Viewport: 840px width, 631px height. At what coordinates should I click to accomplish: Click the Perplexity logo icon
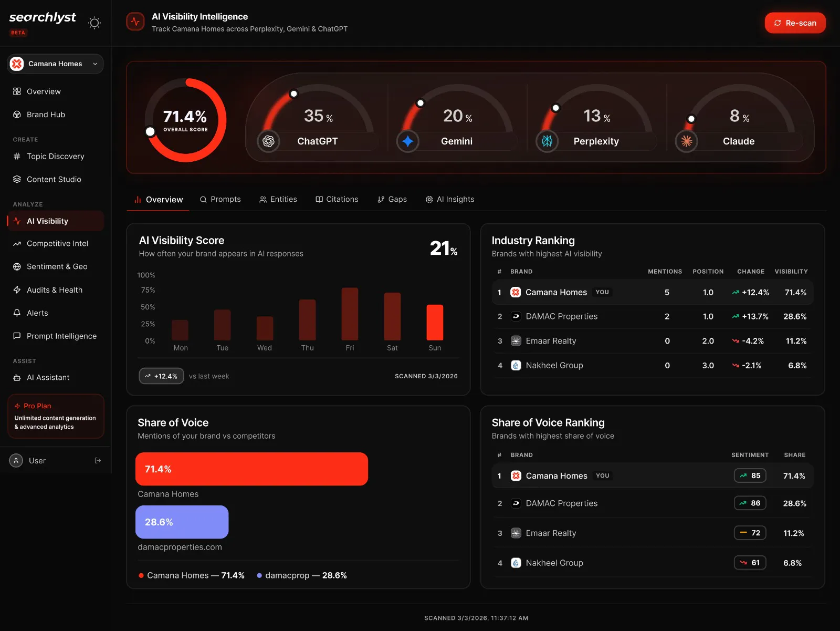pyautogui.click(x=547, y=141)
